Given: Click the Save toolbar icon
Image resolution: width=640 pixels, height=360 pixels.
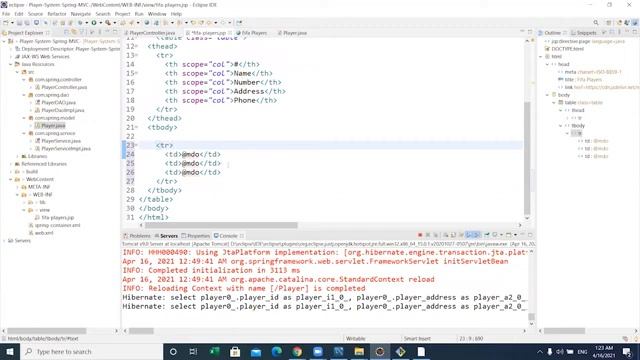Looking at the screenshot, I should click(19, 23).
